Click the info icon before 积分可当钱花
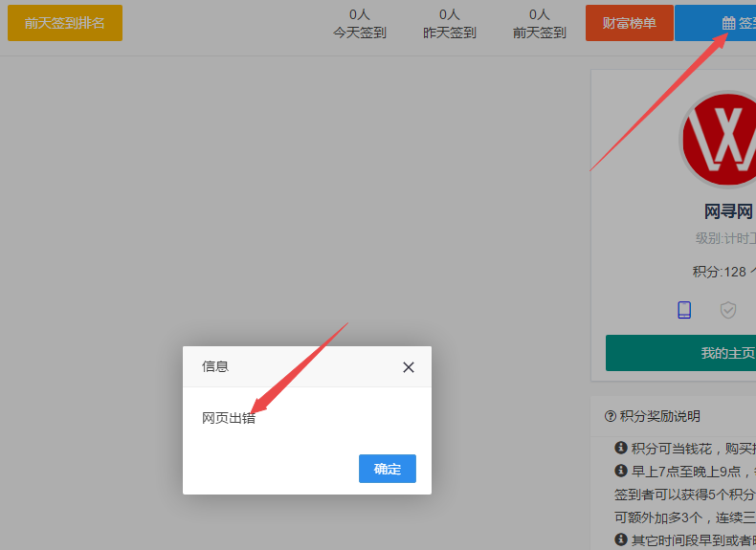 tap(621, 448)
